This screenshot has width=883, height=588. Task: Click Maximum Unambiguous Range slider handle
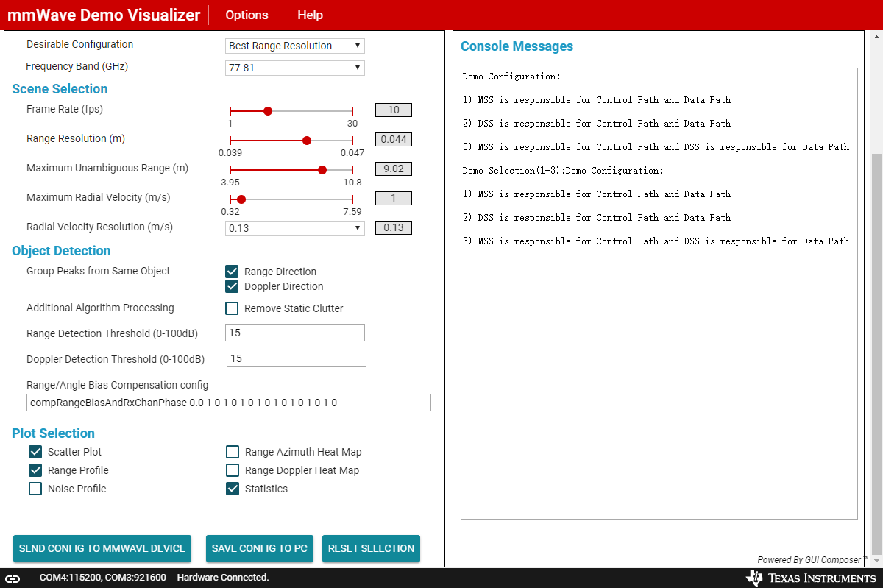coord(322,170)
